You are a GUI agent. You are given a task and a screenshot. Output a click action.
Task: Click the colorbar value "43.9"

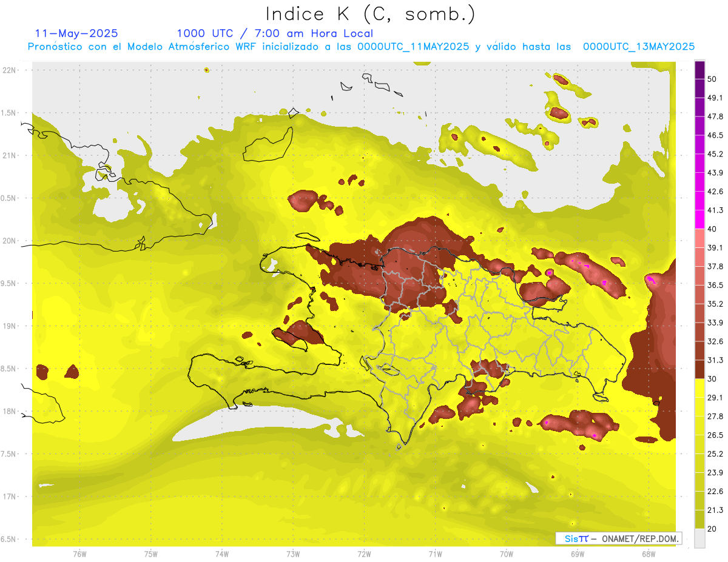tap(715, 173)
